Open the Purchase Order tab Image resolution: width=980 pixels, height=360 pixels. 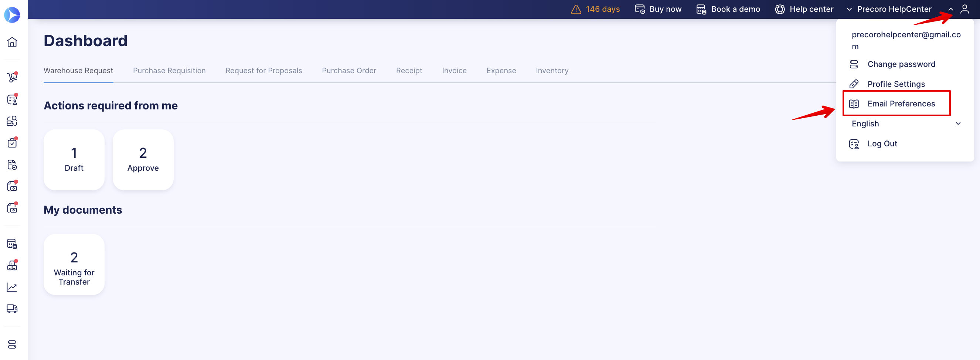(349, 71)
